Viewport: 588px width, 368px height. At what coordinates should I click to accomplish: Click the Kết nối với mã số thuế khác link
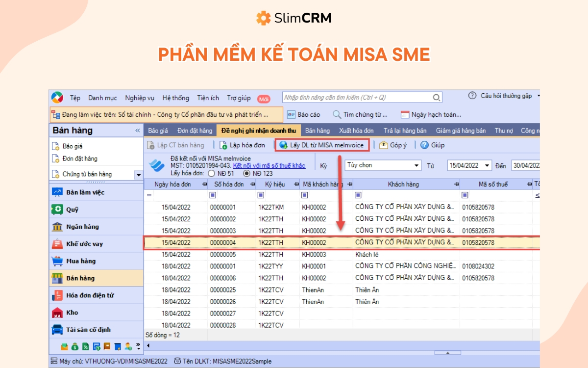269,166
